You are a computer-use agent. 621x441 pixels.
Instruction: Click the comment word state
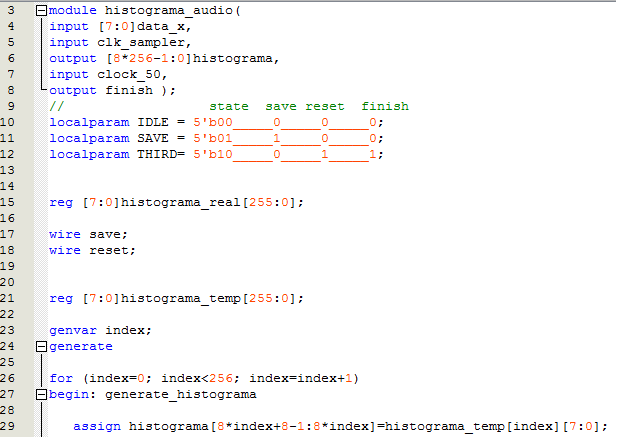[x=229, y=106]
